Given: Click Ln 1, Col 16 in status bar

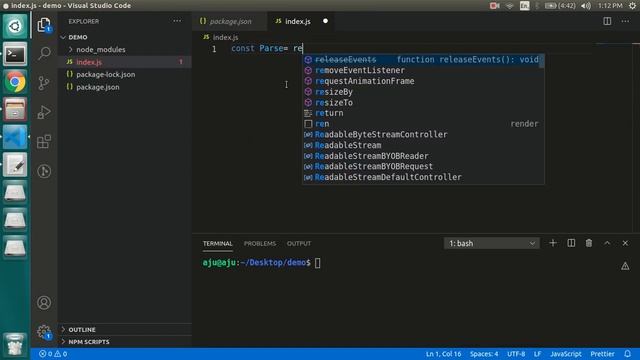Looking at the screenshot, I should (x=444, y=354).
